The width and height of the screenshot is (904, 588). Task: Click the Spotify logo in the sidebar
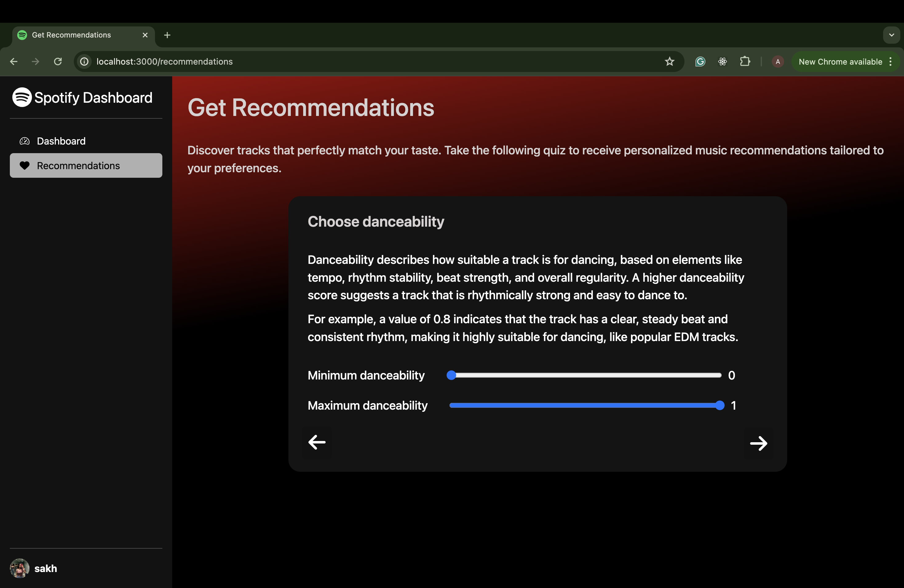click(22, 97)
